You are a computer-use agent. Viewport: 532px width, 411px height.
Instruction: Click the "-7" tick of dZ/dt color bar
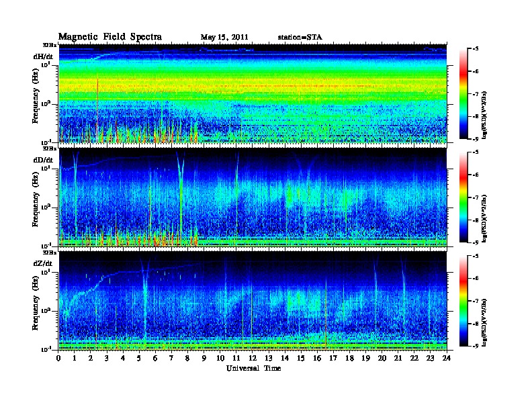[476, 301]
